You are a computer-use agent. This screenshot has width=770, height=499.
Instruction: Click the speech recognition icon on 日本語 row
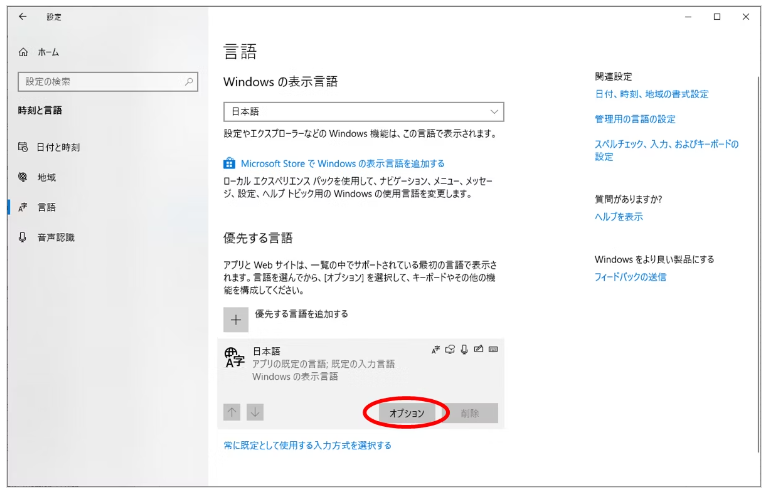(464, 349)
